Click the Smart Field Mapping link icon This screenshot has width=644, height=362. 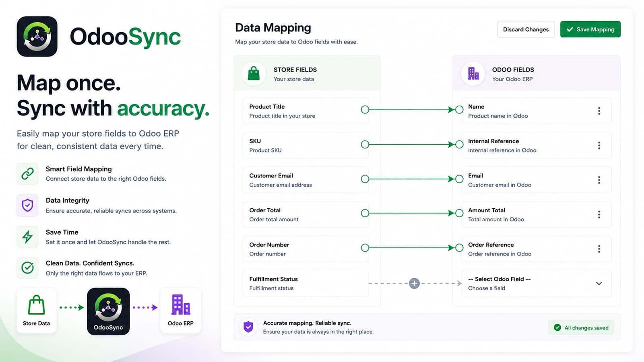point(27,174)
